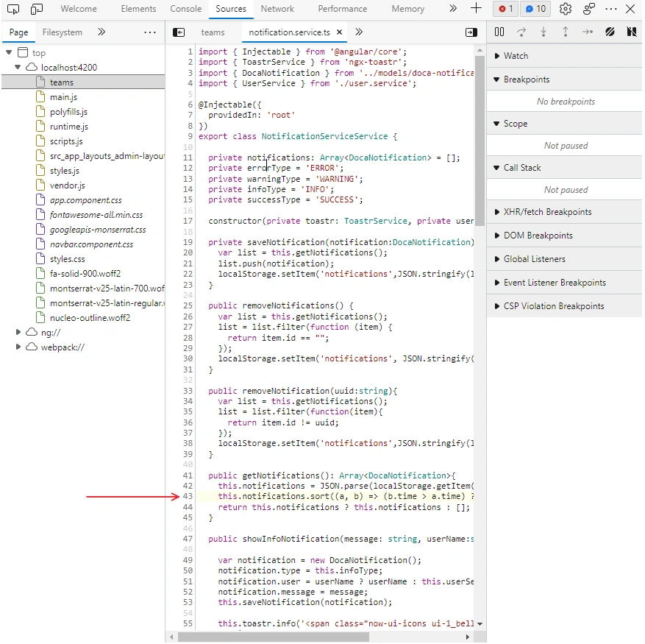Click the step out of function icon
The height and width of the screenshot is (644, 645).
point(566,32)
